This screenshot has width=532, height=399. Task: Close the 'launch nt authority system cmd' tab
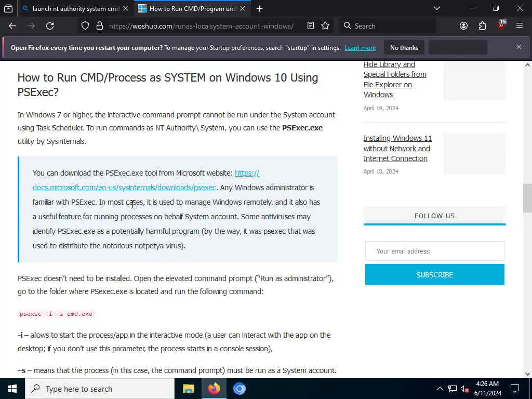(x=126, y=9)
